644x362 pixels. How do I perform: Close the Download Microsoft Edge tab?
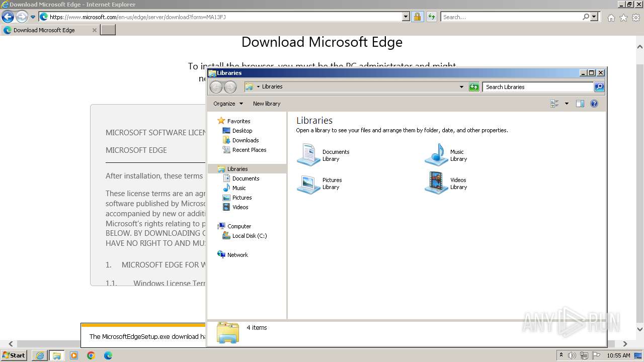(x=94, y=30)
